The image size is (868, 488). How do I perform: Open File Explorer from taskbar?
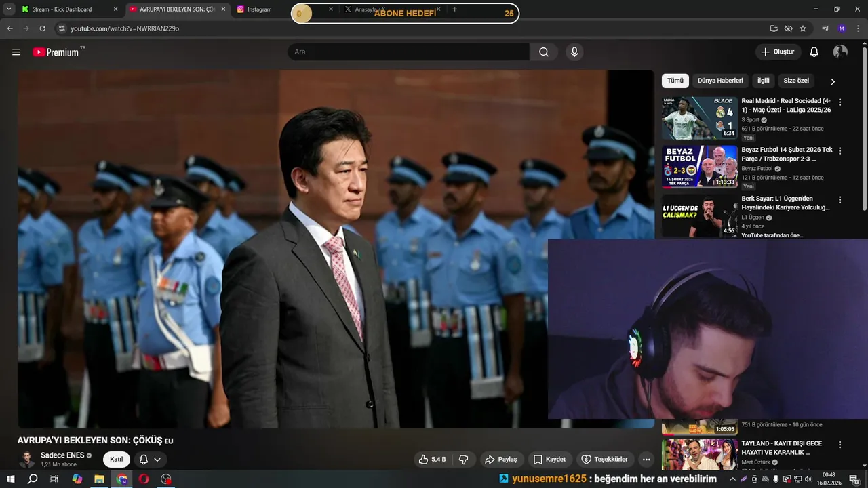coord(99,479)
